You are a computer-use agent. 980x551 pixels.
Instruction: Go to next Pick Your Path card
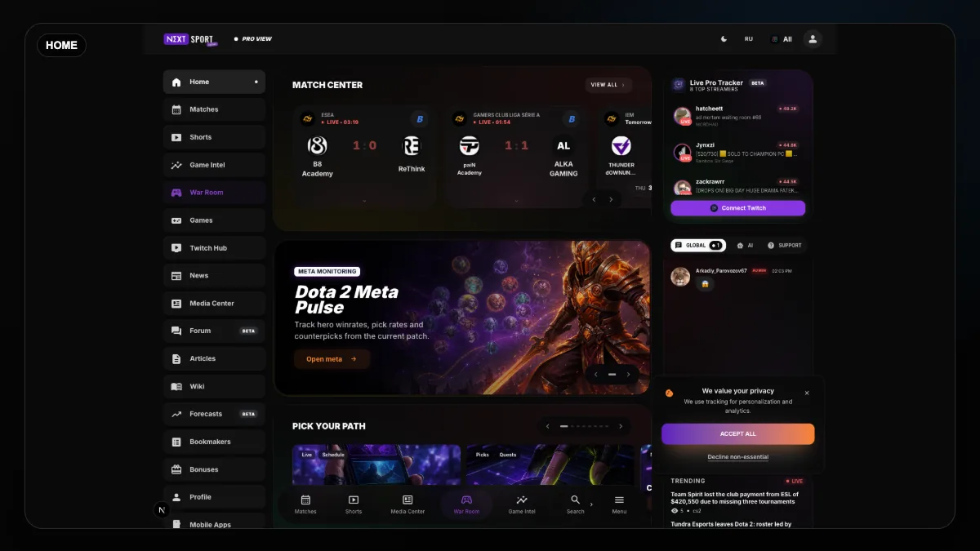tap(621, 426)
